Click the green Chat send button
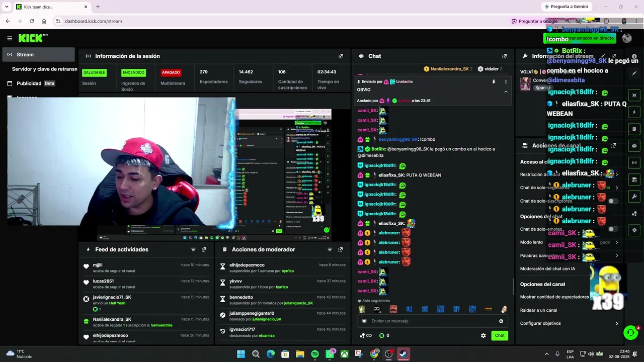Image resolution: width=644 pixels, height=362 pixels. 500,335
